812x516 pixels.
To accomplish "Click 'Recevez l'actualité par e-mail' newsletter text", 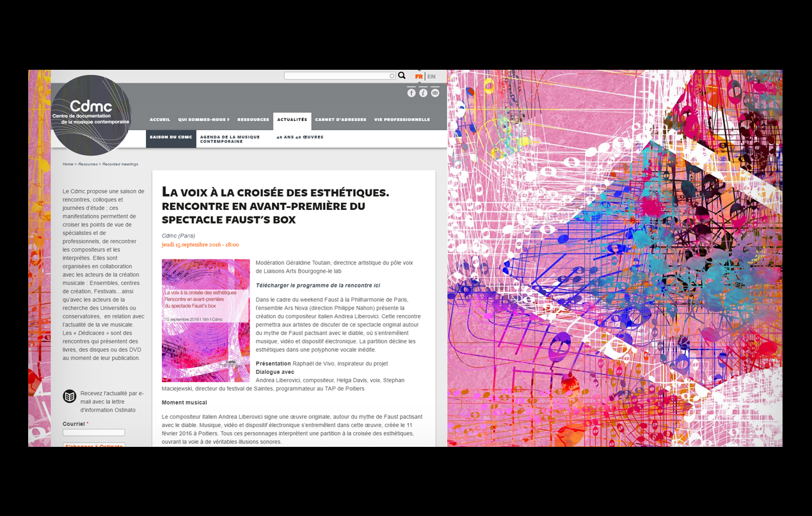I will pos(112,401).
